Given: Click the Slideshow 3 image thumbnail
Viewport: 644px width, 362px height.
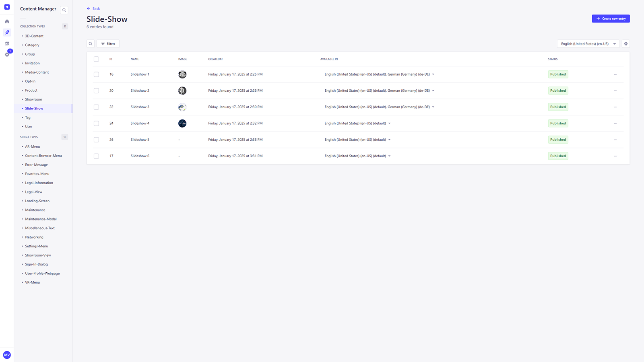Looking at the screenshot, I should 182,107.
